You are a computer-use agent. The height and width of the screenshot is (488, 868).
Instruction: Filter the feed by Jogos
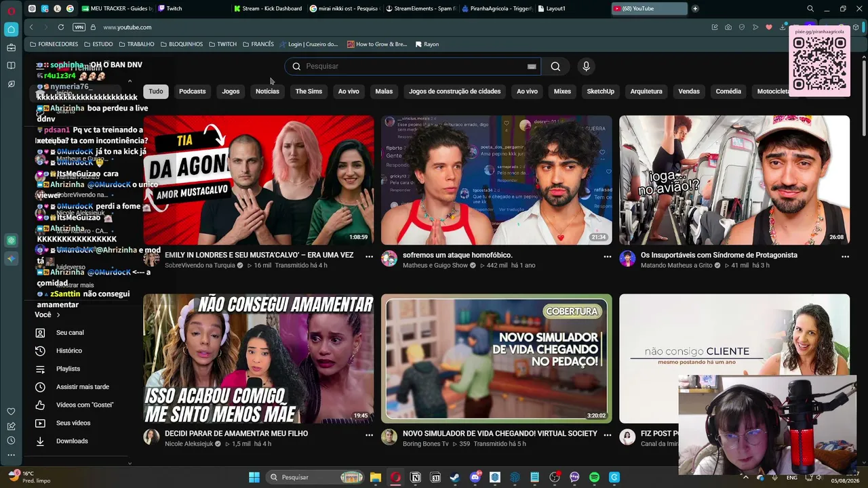point(231,91)
